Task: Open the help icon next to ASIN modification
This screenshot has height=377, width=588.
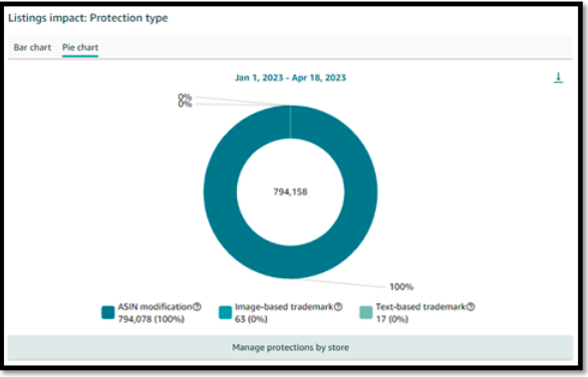Action: point(197,307)
